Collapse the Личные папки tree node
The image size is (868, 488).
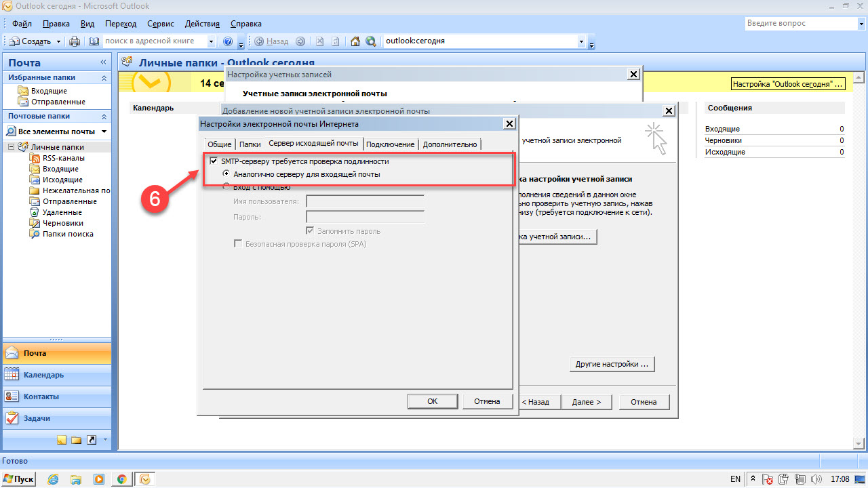11,147
